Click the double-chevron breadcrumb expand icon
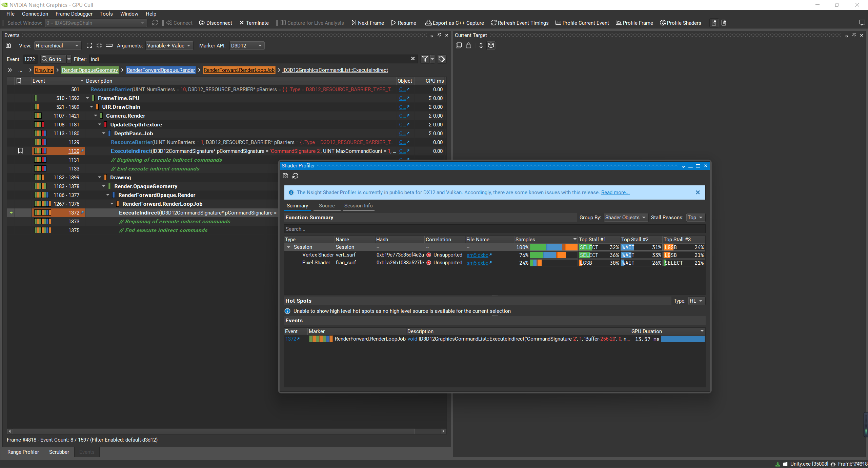Viewport: 868px width, 468px height. pyautogui.click(x=10, y=70)
